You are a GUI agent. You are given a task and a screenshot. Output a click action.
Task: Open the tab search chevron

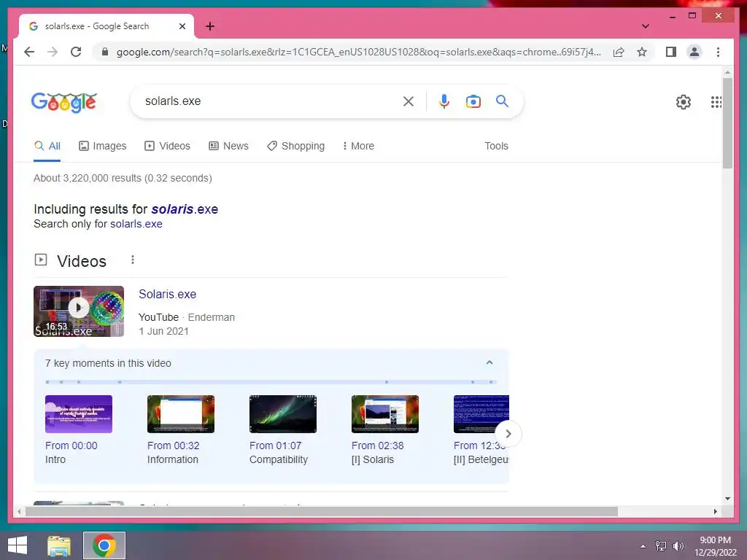pos(646,26)
